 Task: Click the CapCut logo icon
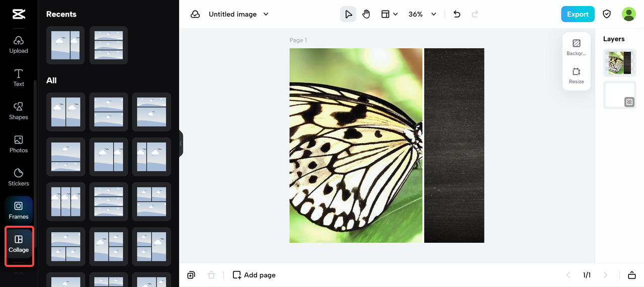[19, 14]
